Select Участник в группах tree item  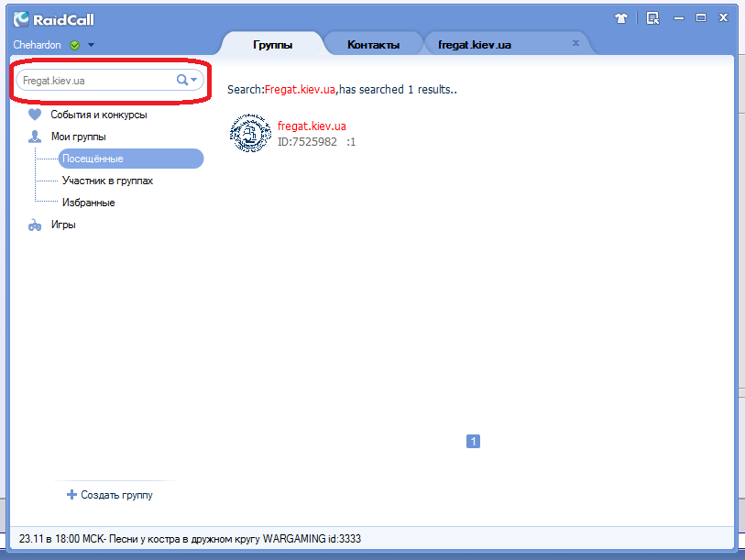(x=107, y=181)
